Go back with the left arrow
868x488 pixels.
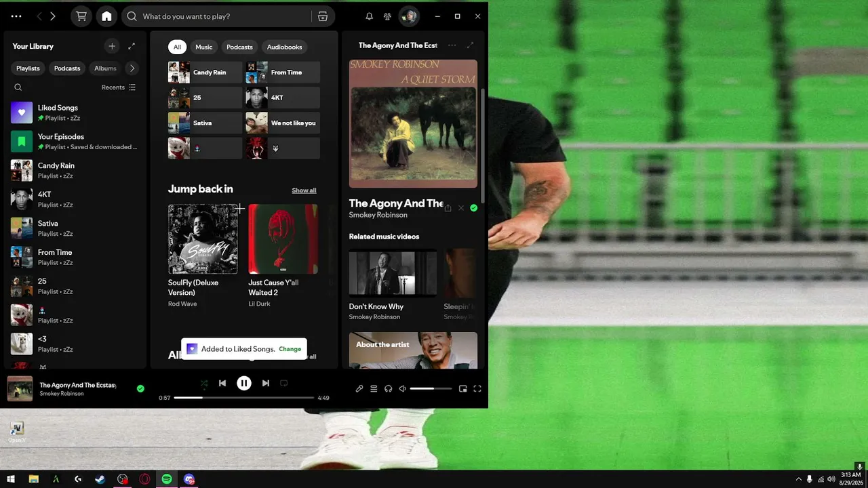(39, 16)
